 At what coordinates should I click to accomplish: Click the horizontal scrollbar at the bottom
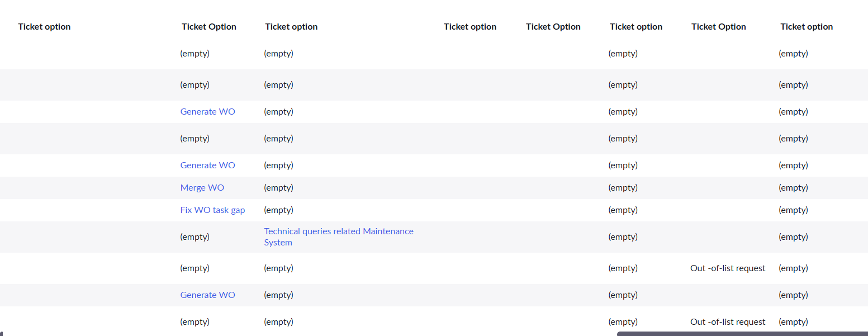coord(742,334)
